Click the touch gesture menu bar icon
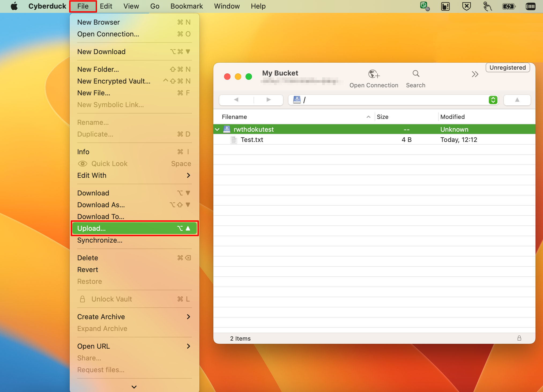 coord(487,6)
